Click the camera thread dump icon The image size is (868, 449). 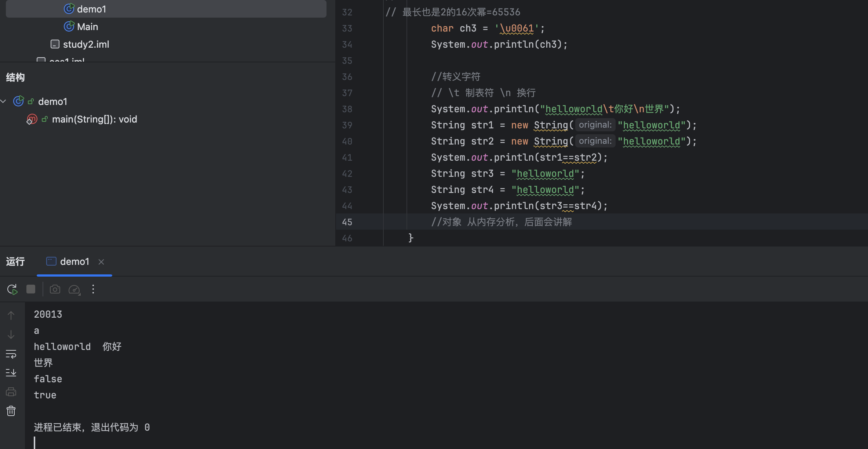point(55,289)
